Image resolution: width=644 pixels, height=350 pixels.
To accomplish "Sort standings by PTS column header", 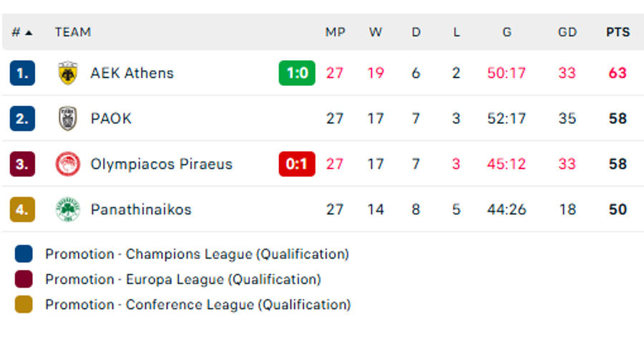I will click(x=618, y=32).
